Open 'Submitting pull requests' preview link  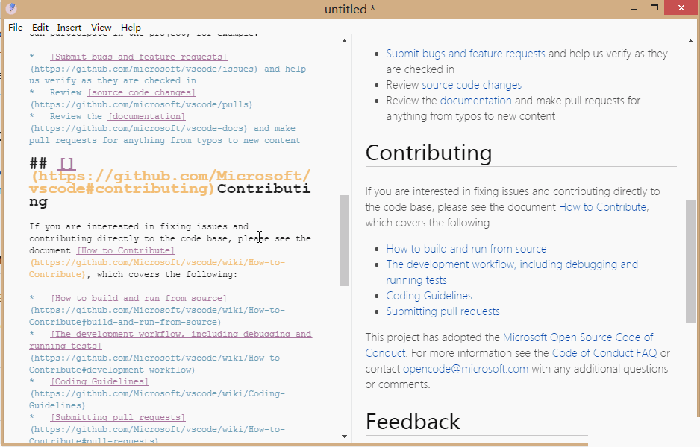442,311
